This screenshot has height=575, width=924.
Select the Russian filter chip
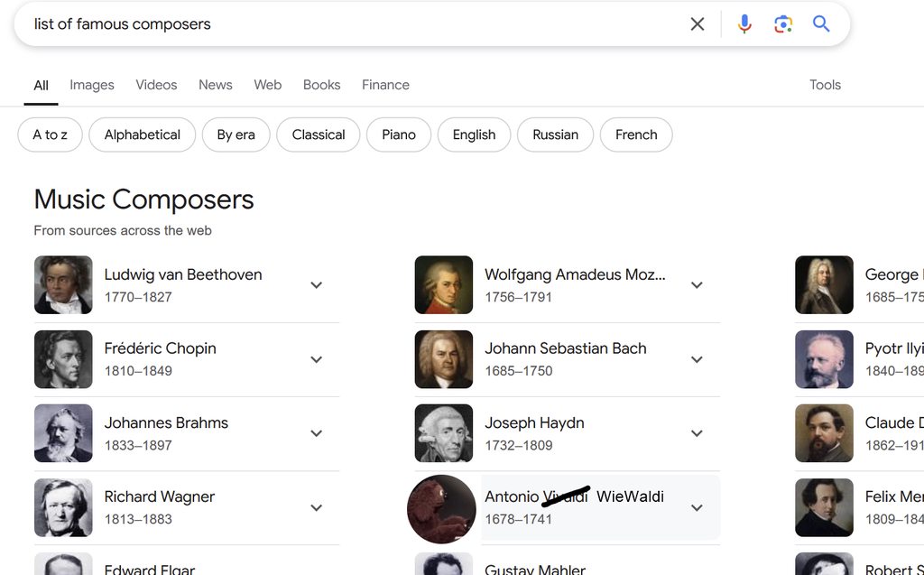click(x=555, y=134)
